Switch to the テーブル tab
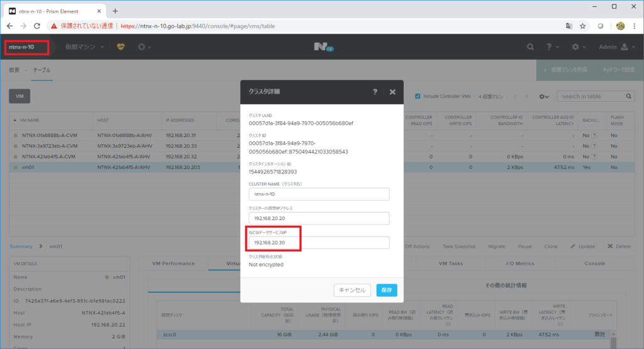 click(x=42, y=70)
